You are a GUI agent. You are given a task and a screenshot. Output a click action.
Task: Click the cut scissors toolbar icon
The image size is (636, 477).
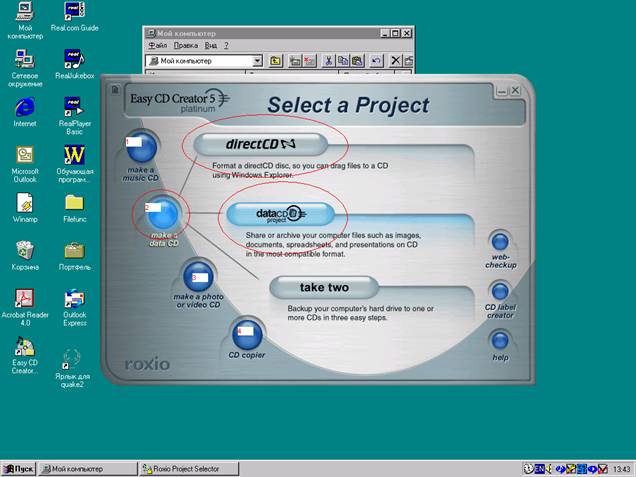(327, 62)
